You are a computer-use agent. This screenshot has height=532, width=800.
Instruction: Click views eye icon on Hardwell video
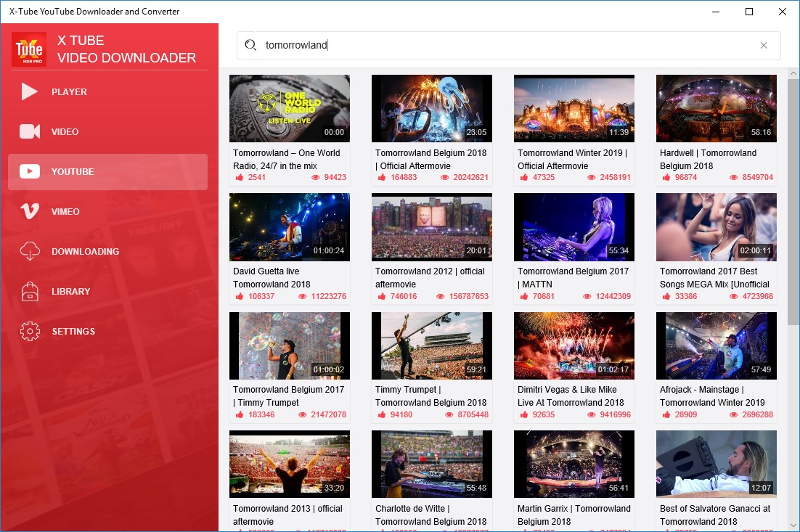pyautogui.click(x=733, y=178)
